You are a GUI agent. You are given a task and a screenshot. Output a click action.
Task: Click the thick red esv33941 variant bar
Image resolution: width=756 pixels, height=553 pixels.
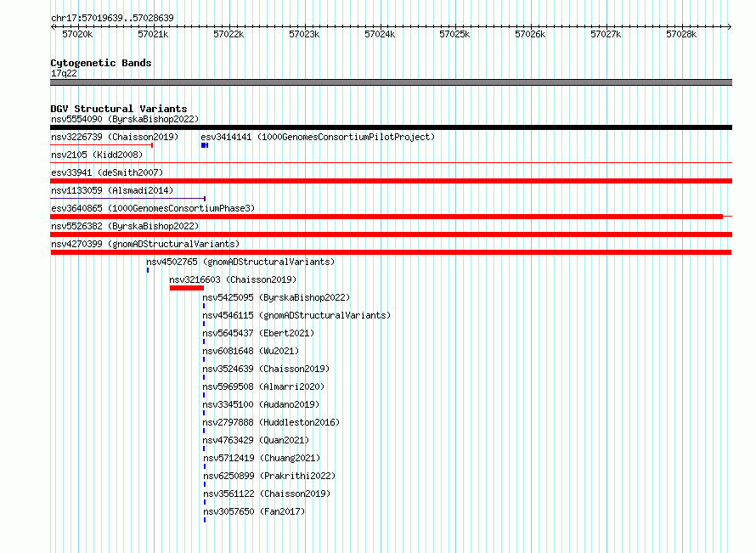391,181
